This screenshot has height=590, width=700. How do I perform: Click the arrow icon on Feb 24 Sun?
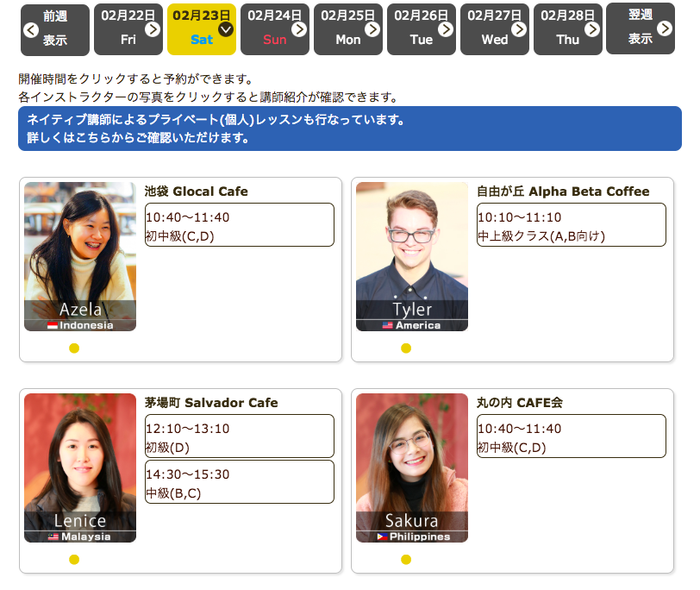pos(299,29)
